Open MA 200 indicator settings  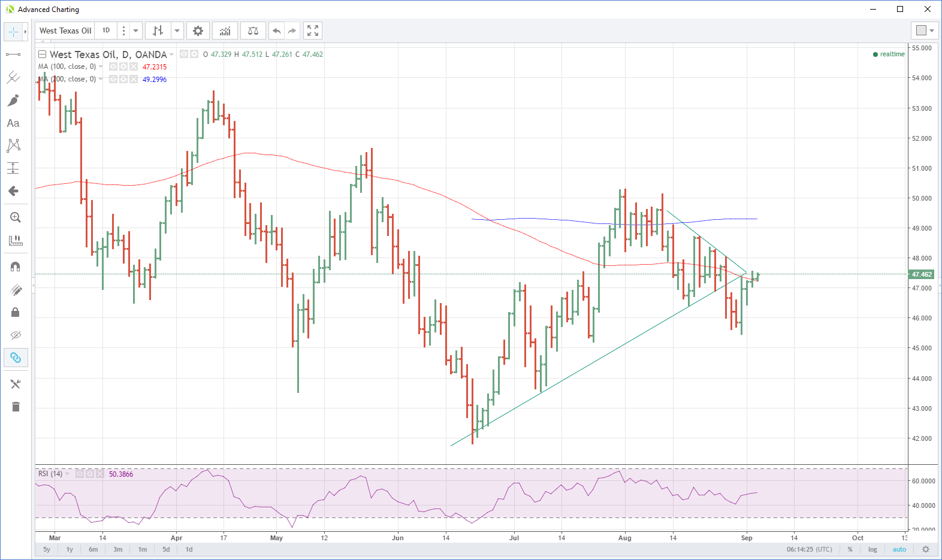tap(123, 79)
